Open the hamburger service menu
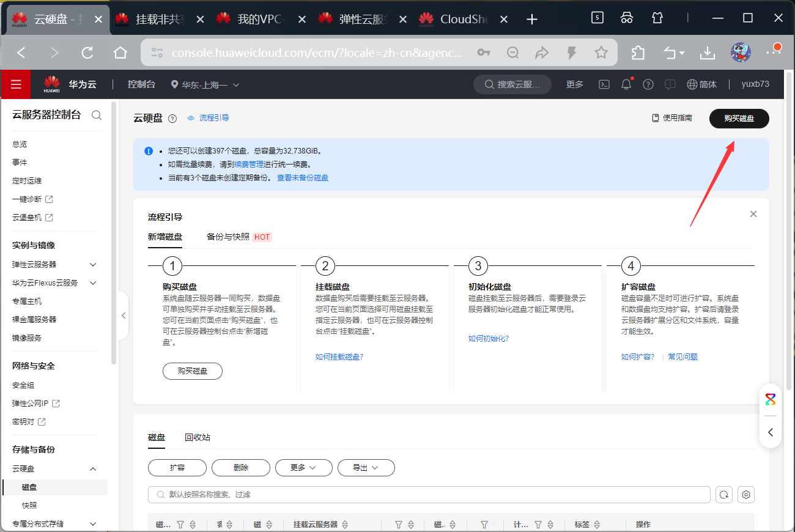This screenshot has width=795, height=532. click(16, 84)
